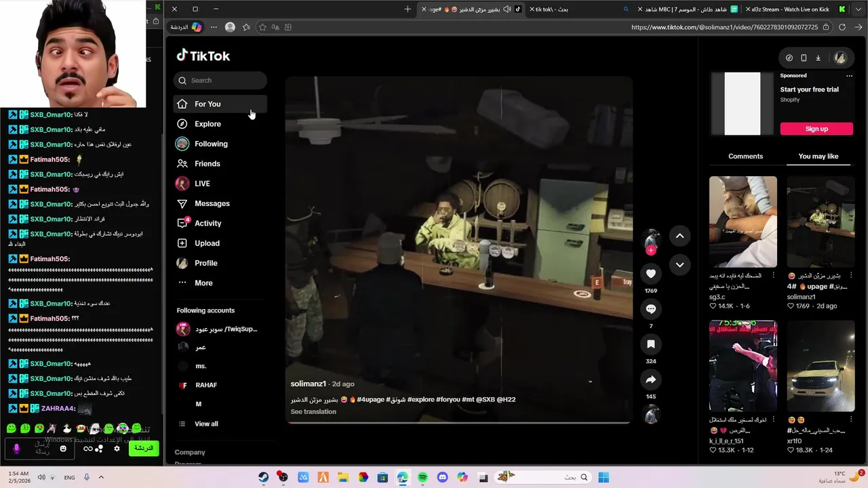This screenshot has height=488, width=868.
Task: Open the For You feed
Action: 220,104
